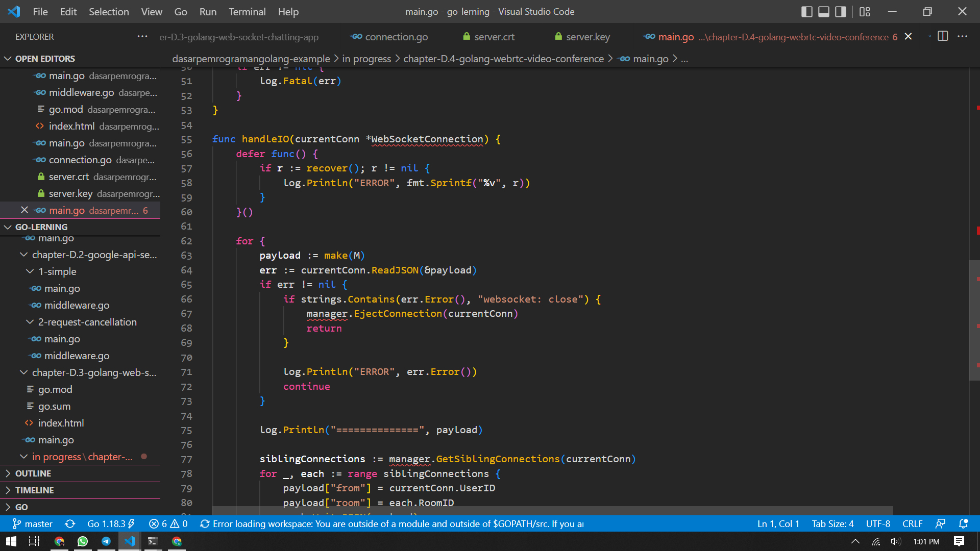Screen dimensions: 980x551
Task: Open editor tab more actions ellipsis
Action: (962, 36)
